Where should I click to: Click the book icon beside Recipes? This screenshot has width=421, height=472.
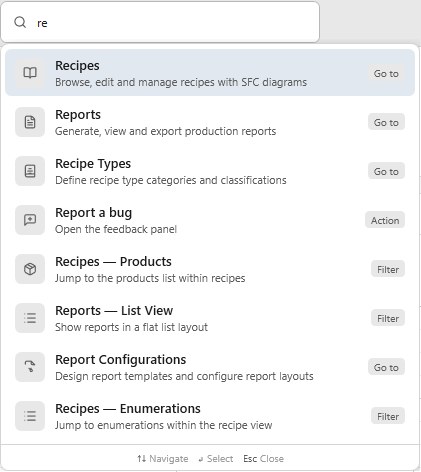pos(30,73)
